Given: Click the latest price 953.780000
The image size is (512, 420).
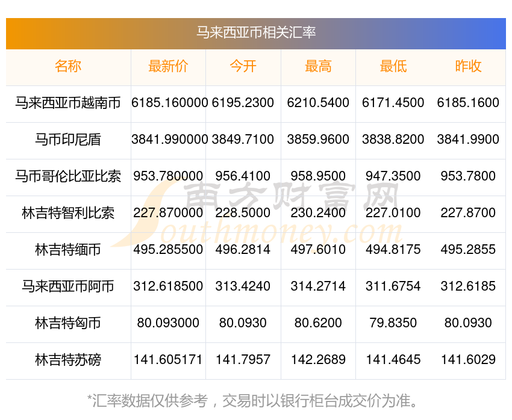Looking at the screenshot, I should [168, 176].
